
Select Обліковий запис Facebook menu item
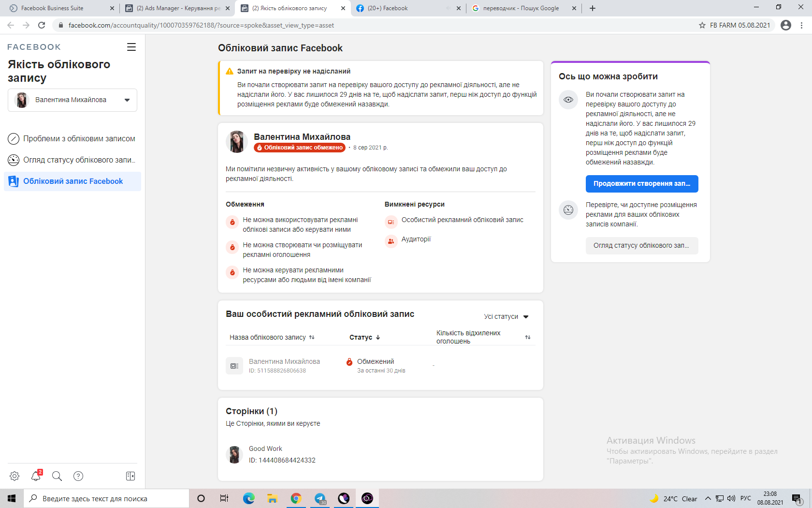(x=72, y=181)
